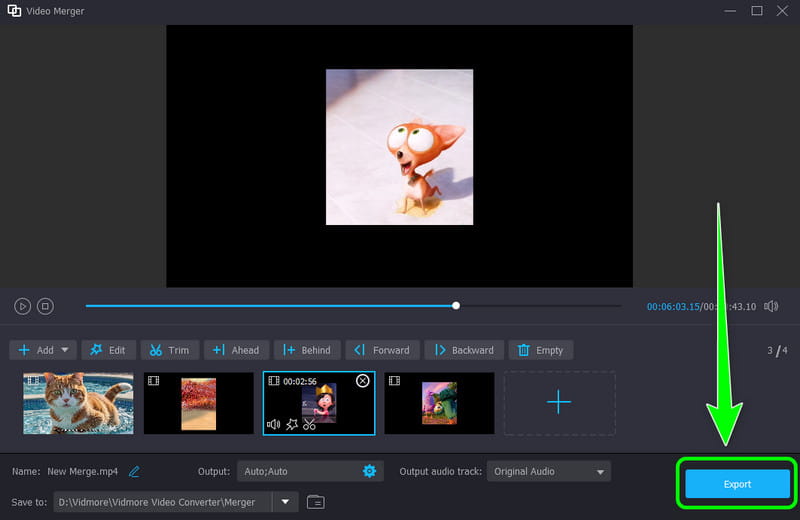
Task: Select the fourth clip thumbnail with mushroom house
Action: tap(439, 403)
